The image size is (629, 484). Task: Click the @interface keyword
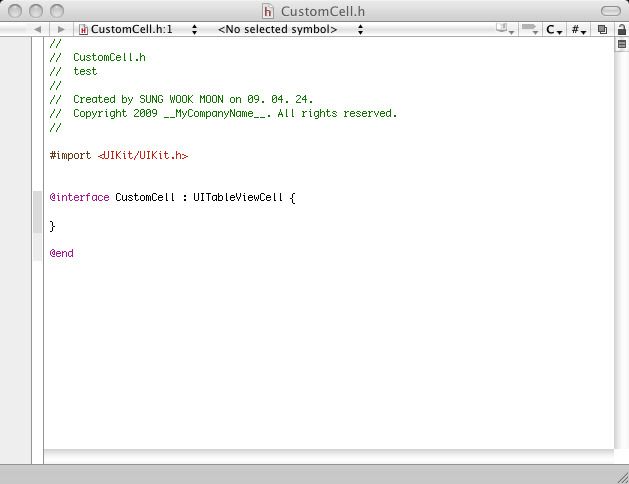click(x=79, y=197)
